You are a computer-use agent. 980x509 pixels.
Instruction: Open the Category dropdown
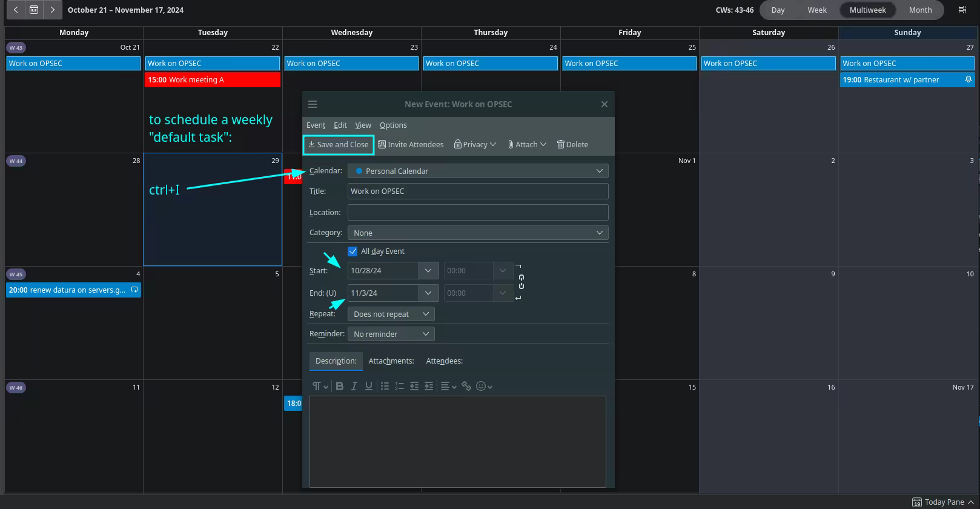pos(477,233)
